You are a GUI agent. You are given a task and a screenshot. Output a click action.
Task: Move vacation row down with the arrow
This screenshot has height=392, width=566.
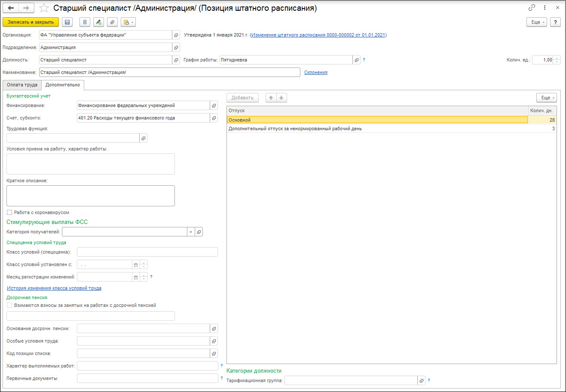[x=281, y=98]
